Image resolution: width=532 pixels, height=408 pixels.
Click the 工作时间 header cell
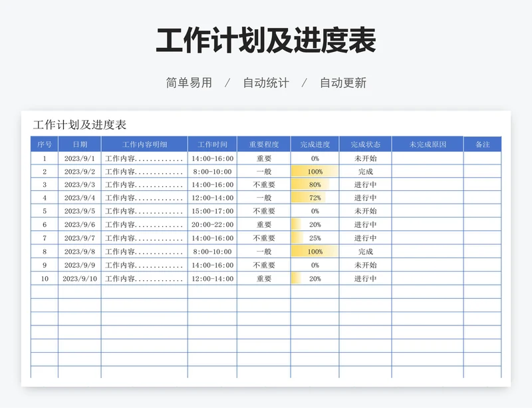[x=212, y=144]
